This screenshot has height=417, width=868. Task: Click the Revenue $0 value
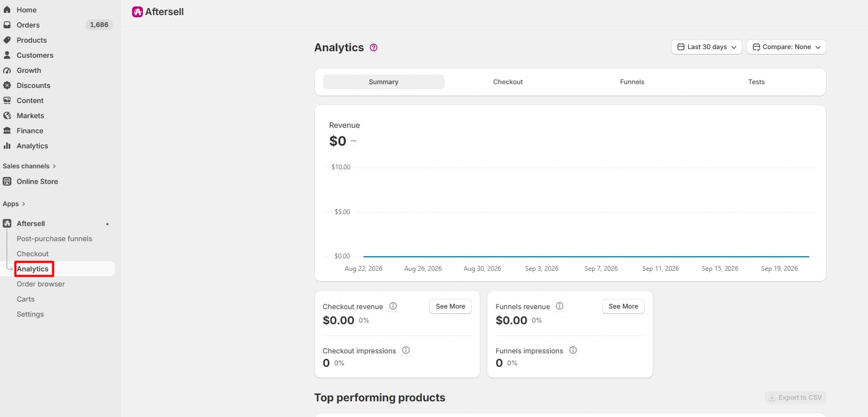[x=337, y=141]
